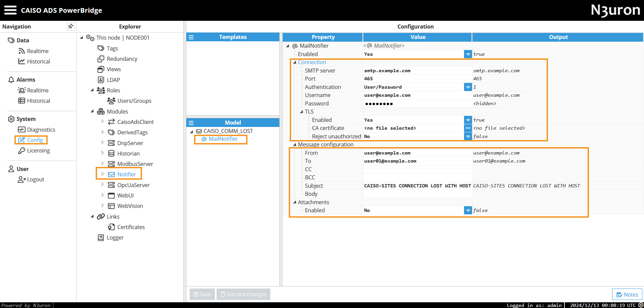Open Data Realtime view
This screenshot has width=644, height=308.
coord(34,51)
